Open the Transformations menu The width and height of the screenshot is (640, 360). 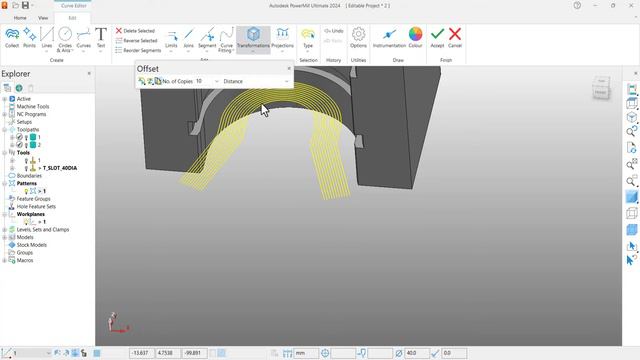click(253, 40)
